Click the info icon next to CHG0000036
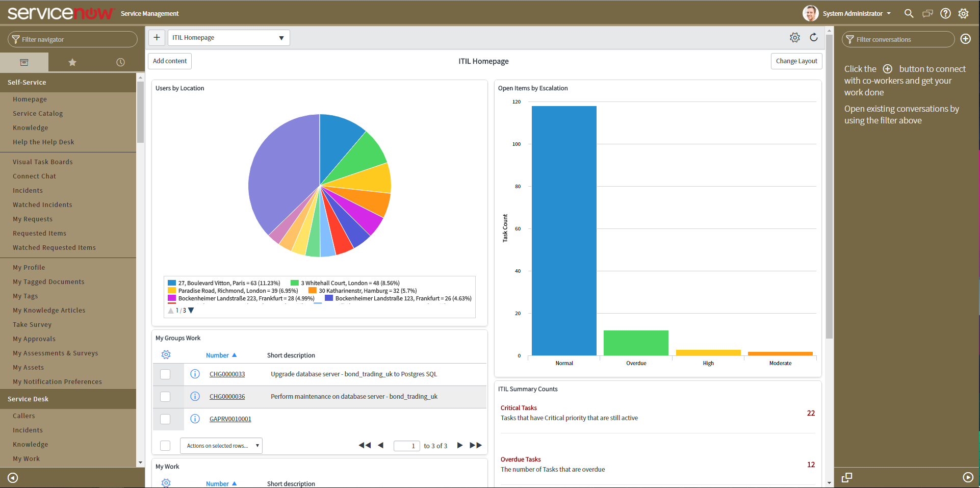 click(195, 396)
